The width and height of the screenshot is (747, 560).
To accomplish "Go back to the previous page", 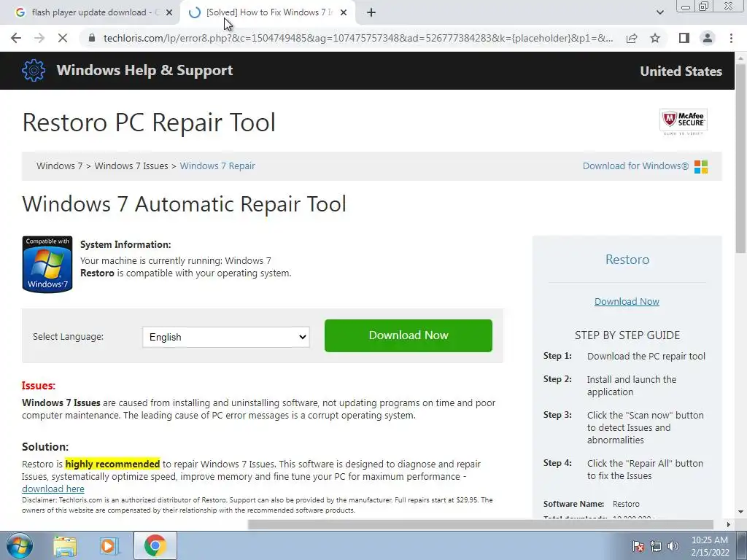I will (x=16, y=38).
